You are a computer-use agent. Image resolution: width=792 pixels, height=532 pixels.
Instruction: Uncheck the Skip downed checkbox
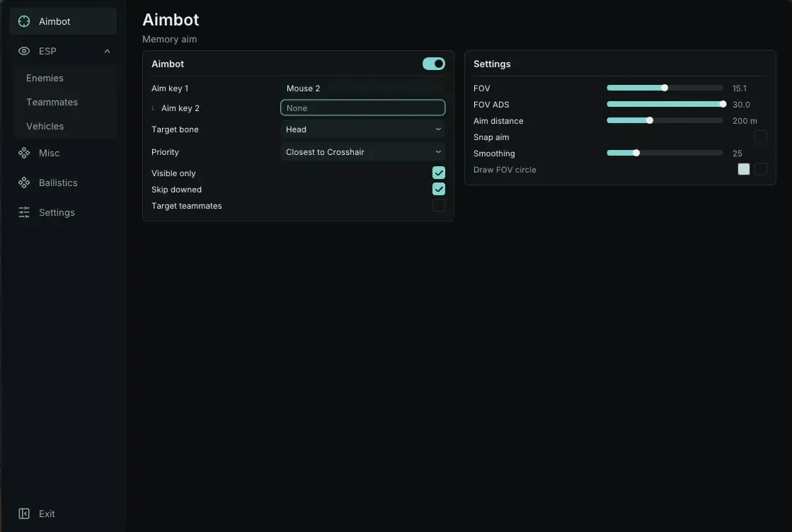coord(438,190)
